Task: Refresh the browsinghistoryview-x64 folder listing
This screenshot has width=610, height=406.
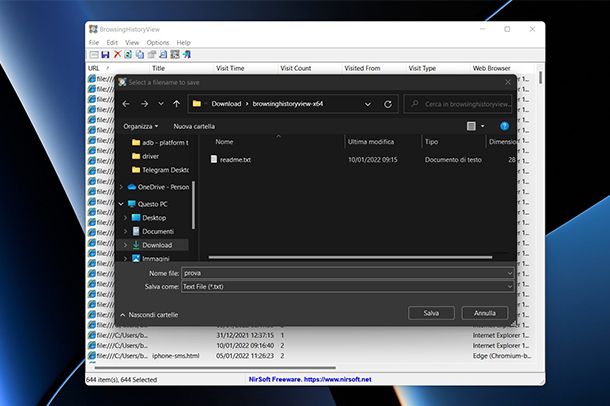Action: pyautogui.click(x=388, y=104)
